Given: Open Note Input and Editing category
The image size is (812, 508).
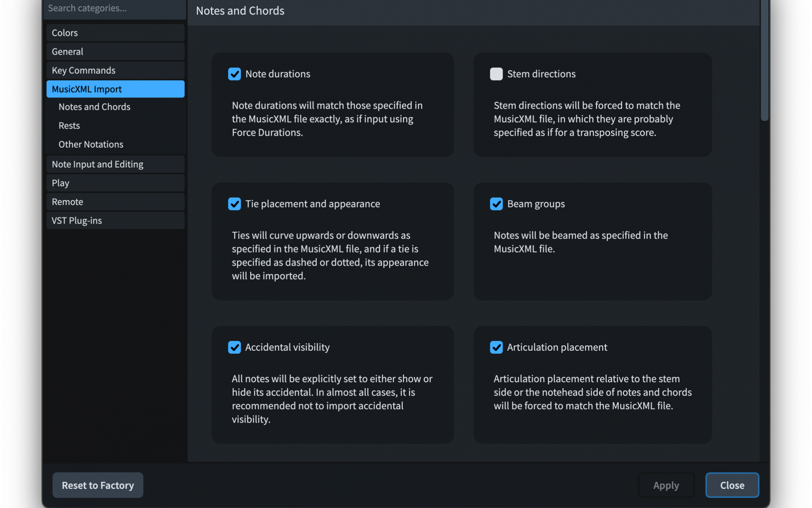Looking at the screenshot, I should click(115, 164).
